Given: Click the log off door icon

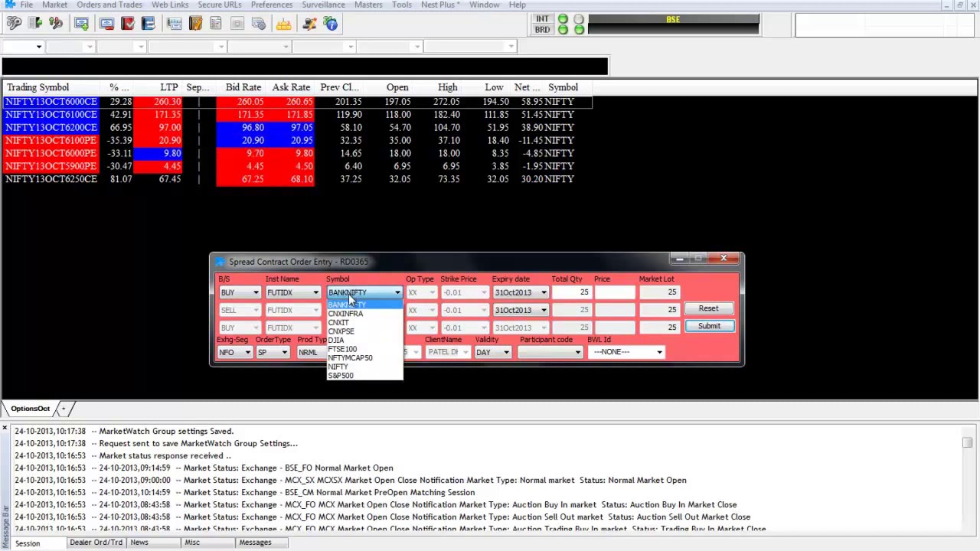Looking at the screenshot, I should [35, 24].
